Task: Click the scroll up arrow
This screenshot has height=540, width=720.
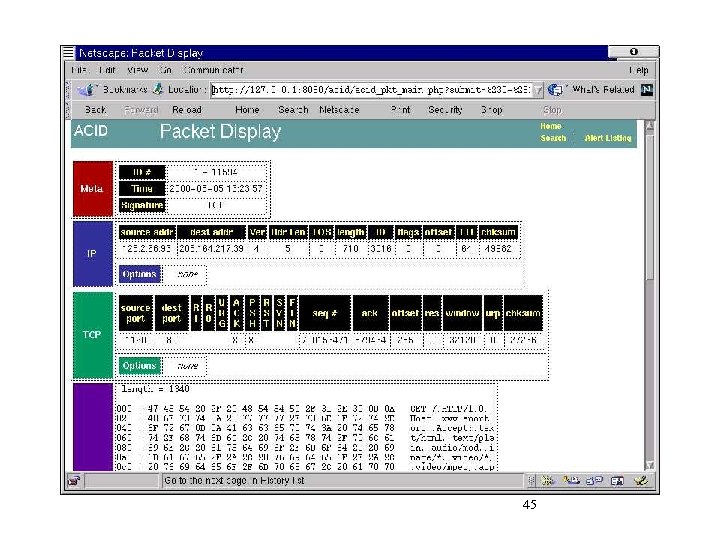Action: 650,126
